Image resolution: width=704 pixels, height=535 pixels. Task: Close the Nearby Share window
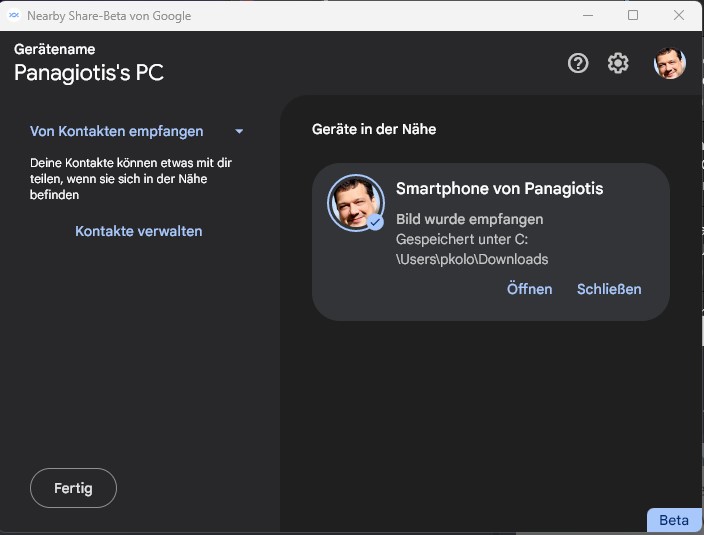(679, 15)
